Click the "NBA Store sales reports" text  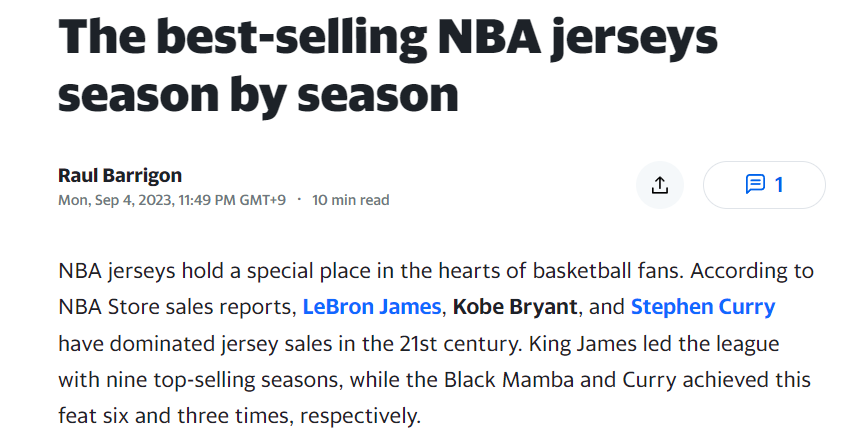175,306
